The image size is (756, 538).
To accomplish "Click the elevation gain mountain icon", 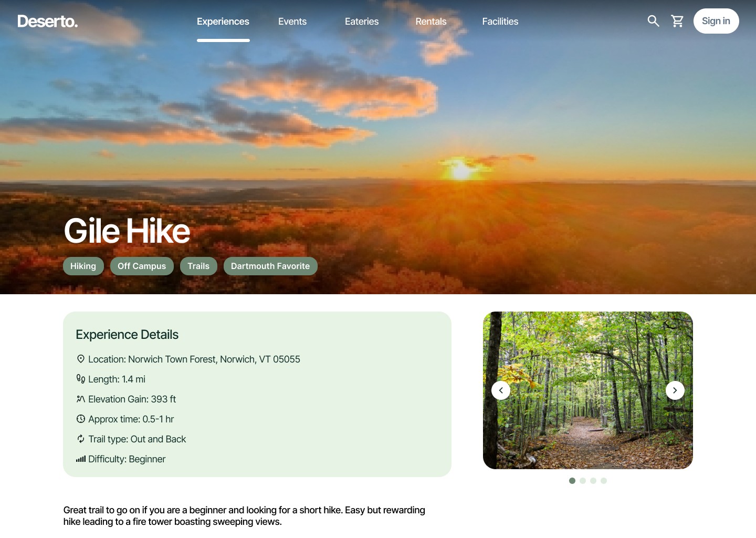I will coord(81,399).
